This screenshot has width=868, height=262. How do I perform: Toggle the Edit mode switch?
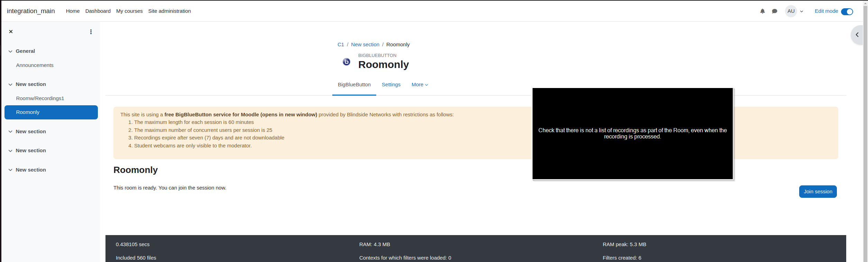point(847,11)
